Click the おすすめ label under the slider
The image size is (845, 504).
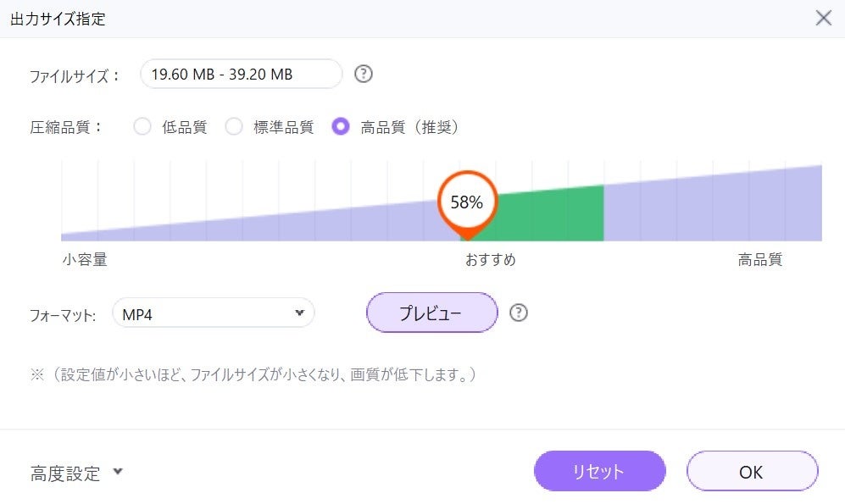pos(490,260)
